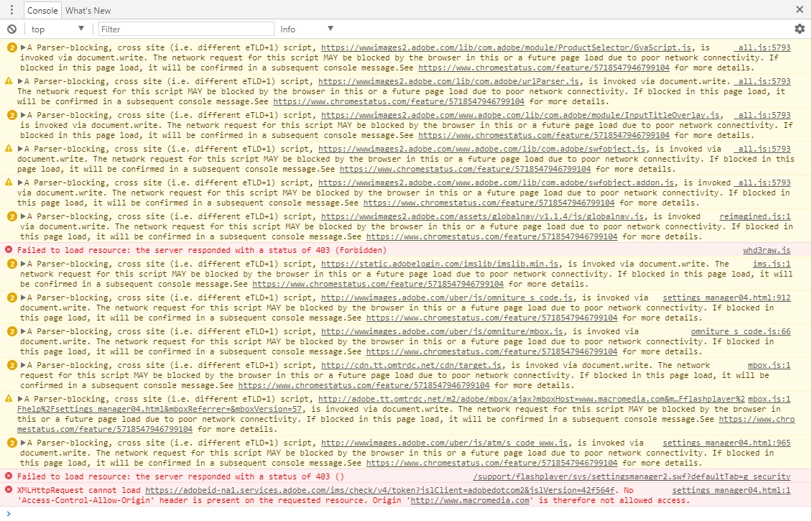This screenshot has width=812, height=521.
Task: Click the warning triangle on urlParser.js message
Action: tap(9, 81)
